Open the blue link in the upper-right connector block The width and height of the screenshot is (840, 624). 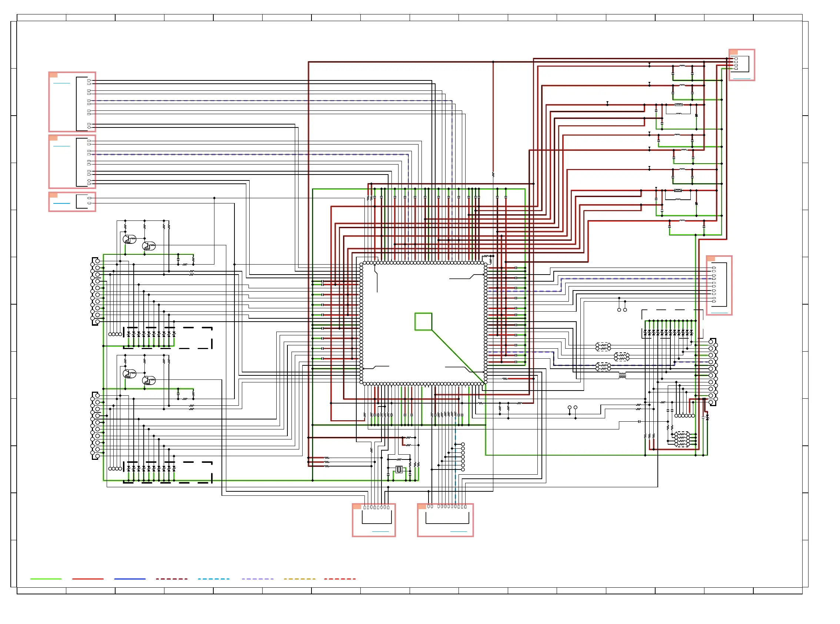(741, 79)
